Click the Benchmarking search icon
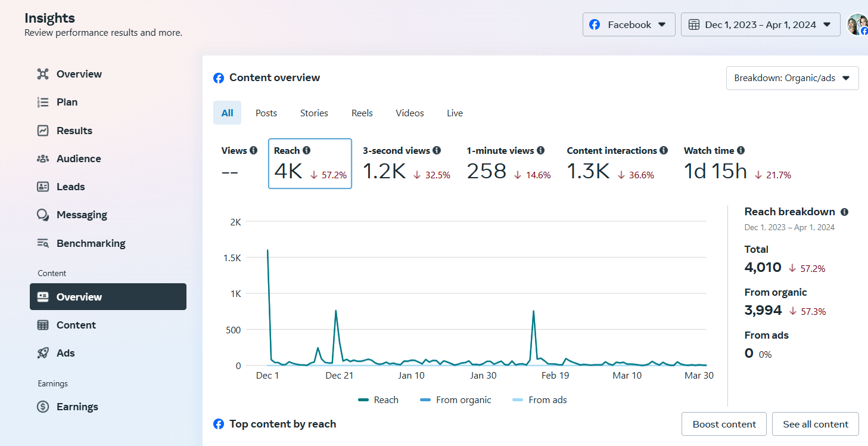This screenshot has width=868, height=446. coord(43,243)
